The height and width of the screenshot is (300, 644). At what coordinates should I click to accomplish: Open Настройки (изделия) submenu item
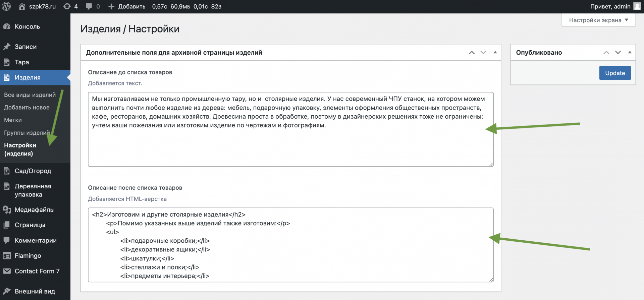20,149
